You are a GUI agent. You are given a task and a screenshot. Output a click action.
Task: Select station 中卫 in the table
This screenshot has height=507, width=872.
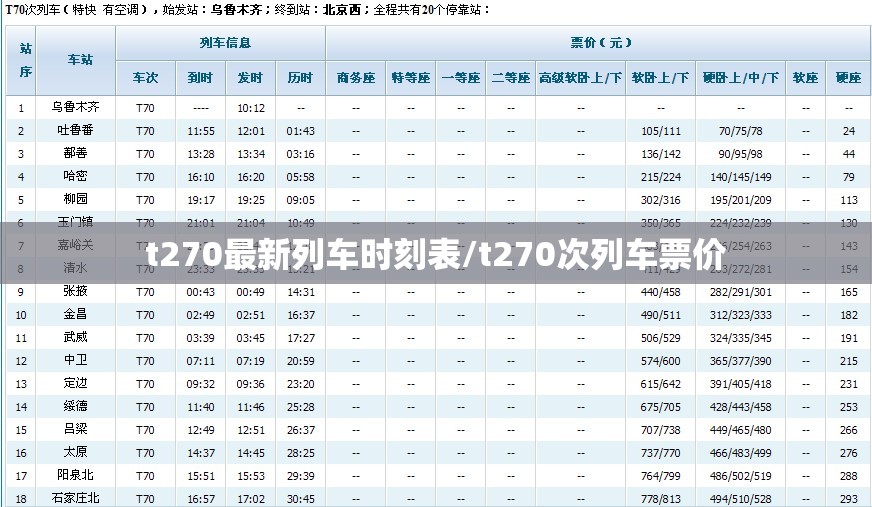[76, 360]
